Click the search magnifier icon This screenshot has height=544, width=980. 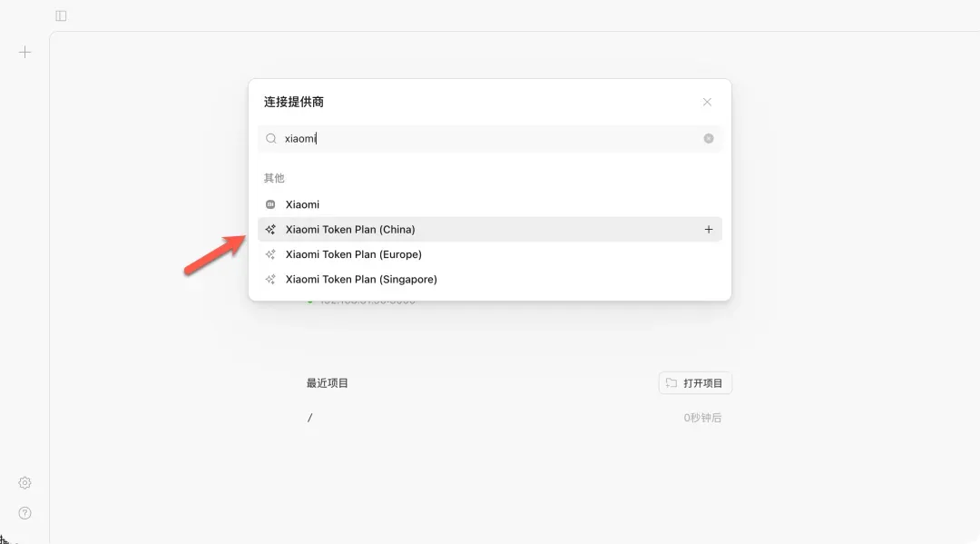click(x=270, y=139)
